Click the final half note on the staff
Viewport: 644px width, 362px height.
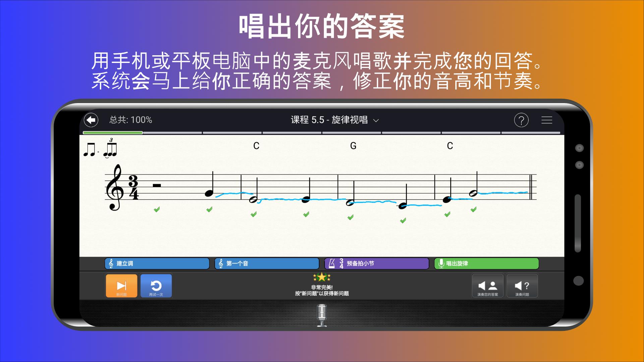[473, 193]
